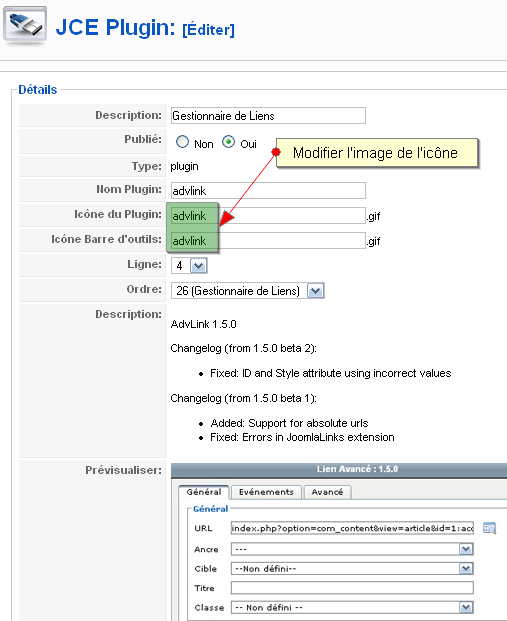Expand the Cible Non défini dropdown

[352, 569]
